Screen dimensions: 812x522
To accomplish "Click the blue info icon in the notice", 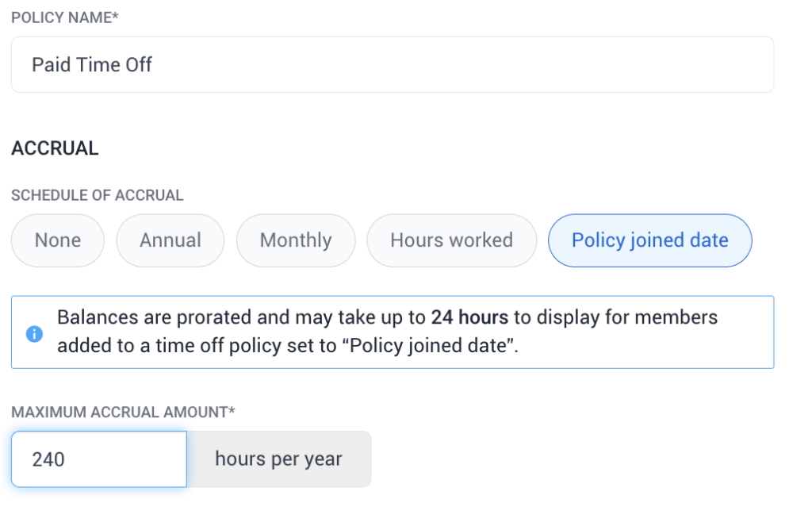I will [x=34, y=334].
